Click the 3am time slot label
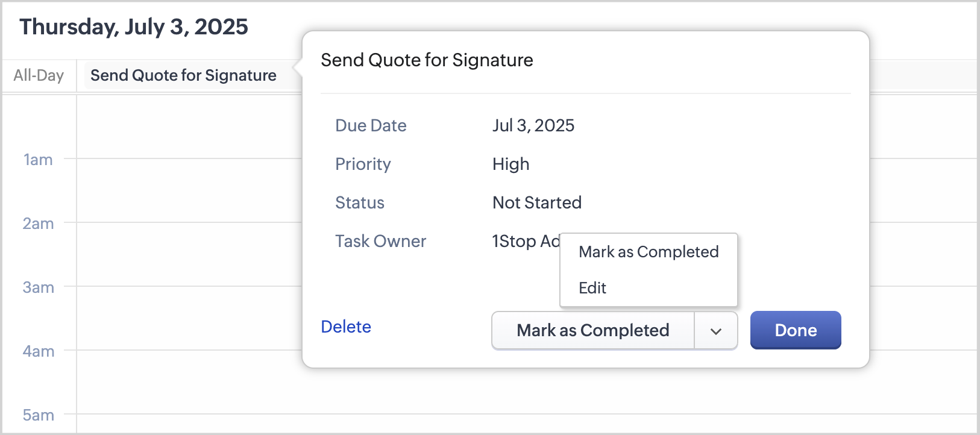980x435 pixels. [38, 287]
